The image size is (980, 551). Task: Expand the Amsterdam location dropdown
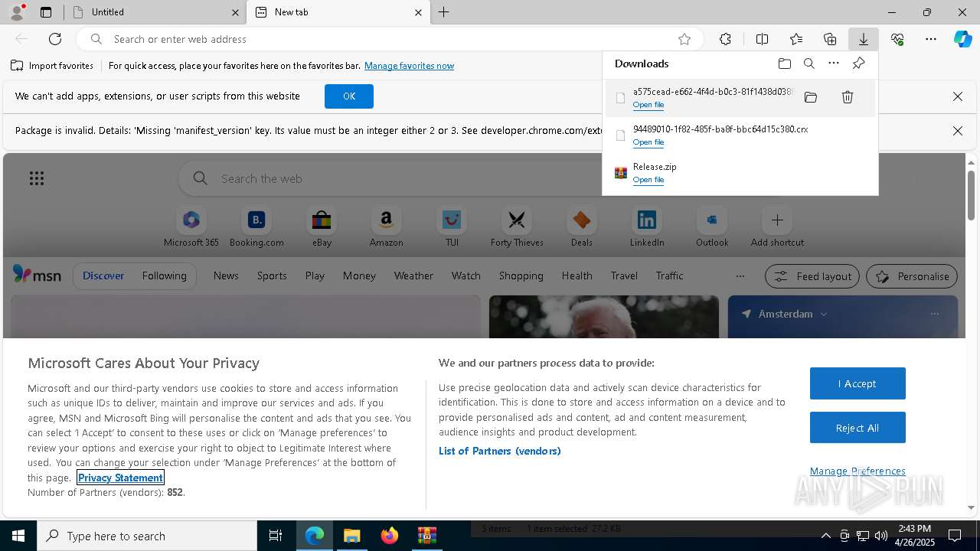(824, 314)
